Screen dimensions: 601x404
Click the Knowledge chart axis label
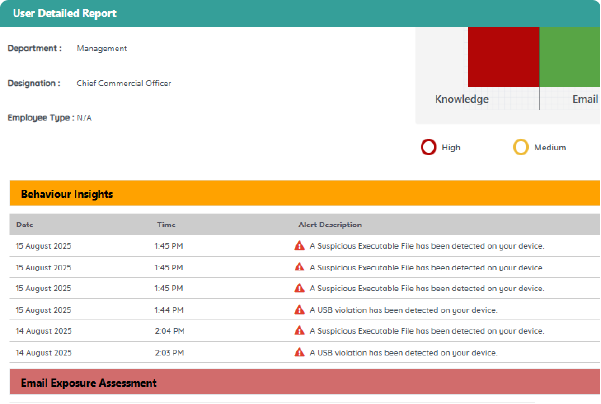462,99
